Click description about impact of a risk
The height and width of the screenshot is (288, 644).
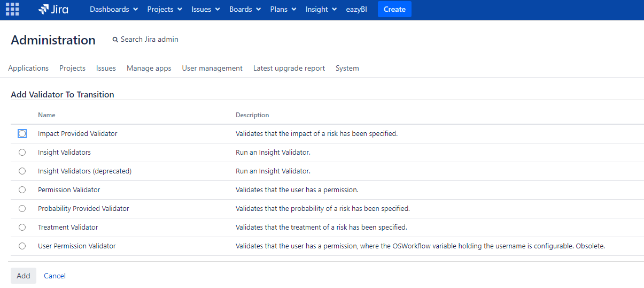pyautogui.click(x=316, y=134)
